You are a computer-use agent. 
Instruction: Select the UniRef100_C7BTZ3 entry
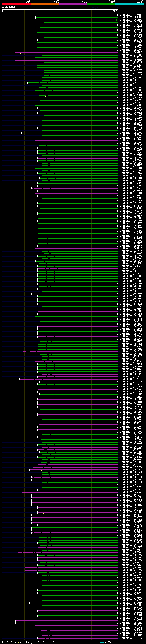click(131, 273)
